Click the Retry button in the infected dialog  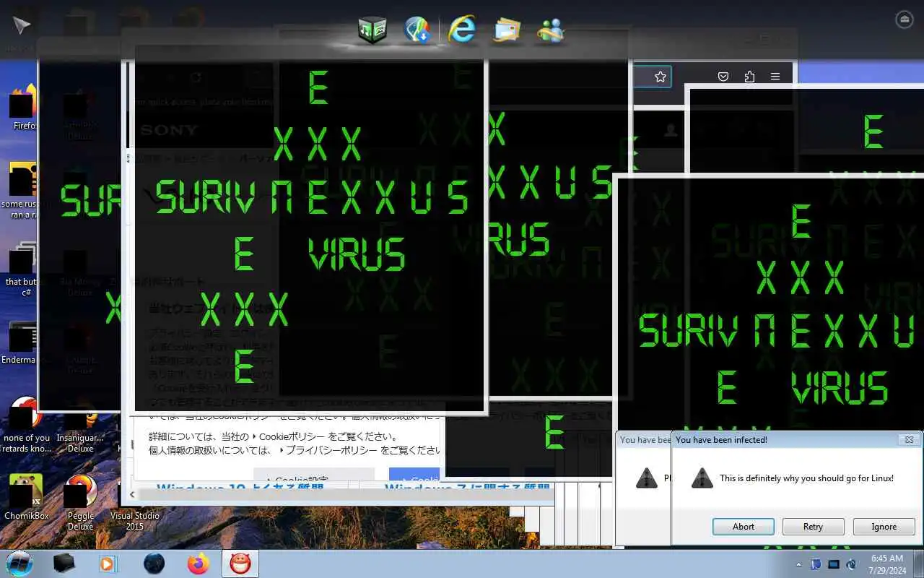click(x=813, y=527)
